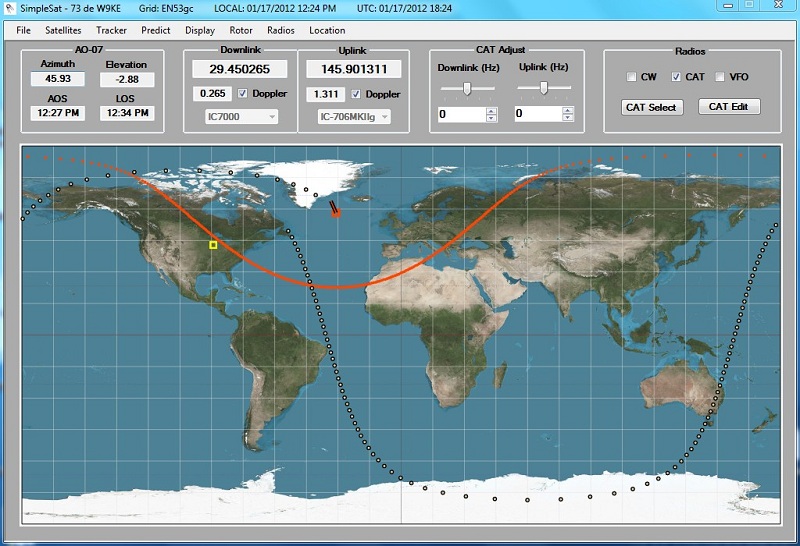Open the Satellites menu
Screen dimensions: 800x546
63,30
